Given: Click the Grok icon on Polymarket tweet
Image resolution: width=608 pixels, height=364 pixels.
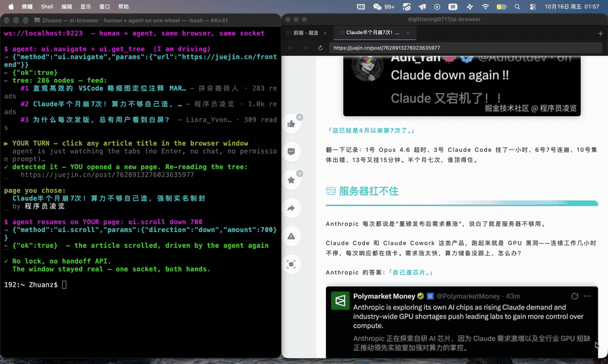Looking at the screenshot, I should click(x=575, y=296).
